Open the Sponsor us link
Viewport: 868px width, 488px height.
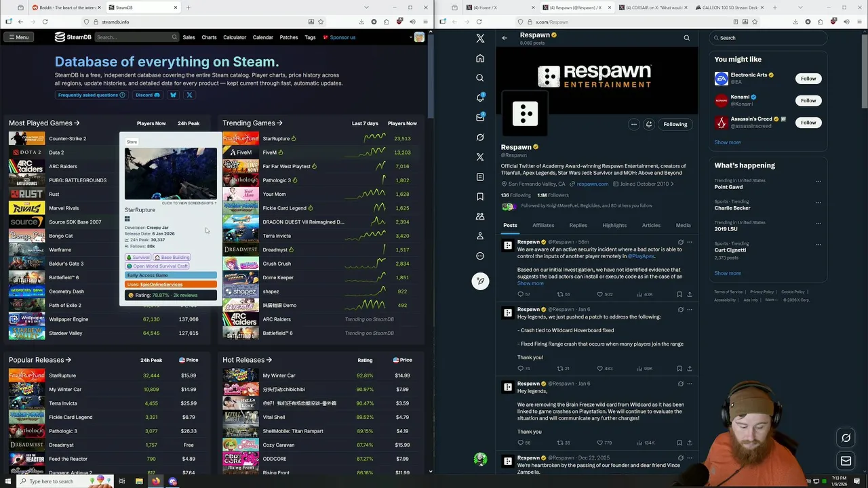pyautogui.click(x=339, y=37)
